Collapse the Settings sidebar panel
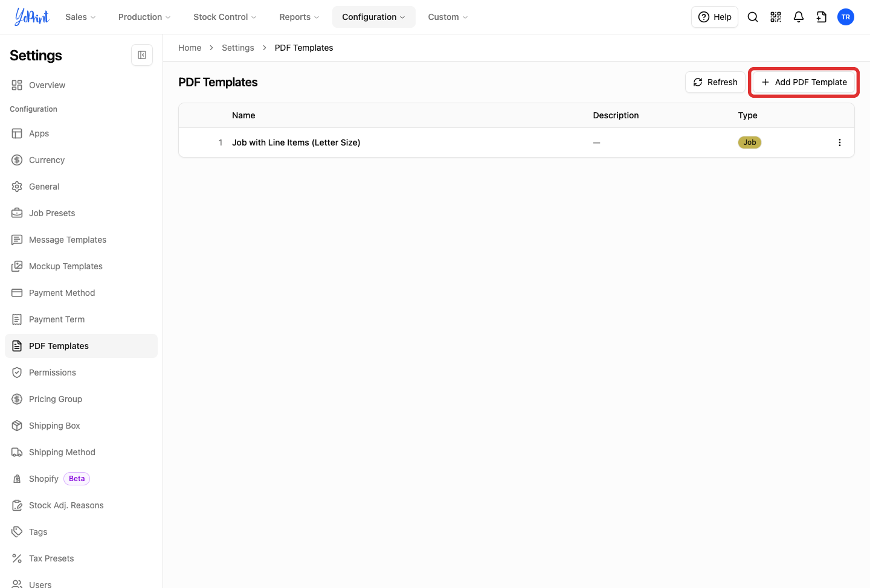Viewport: 870px width, 588px height. point(142,55)
